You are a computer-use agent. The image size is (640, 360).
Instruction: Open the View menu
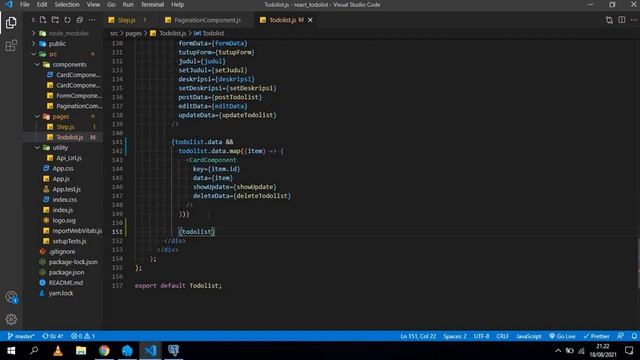click(93, 4)
